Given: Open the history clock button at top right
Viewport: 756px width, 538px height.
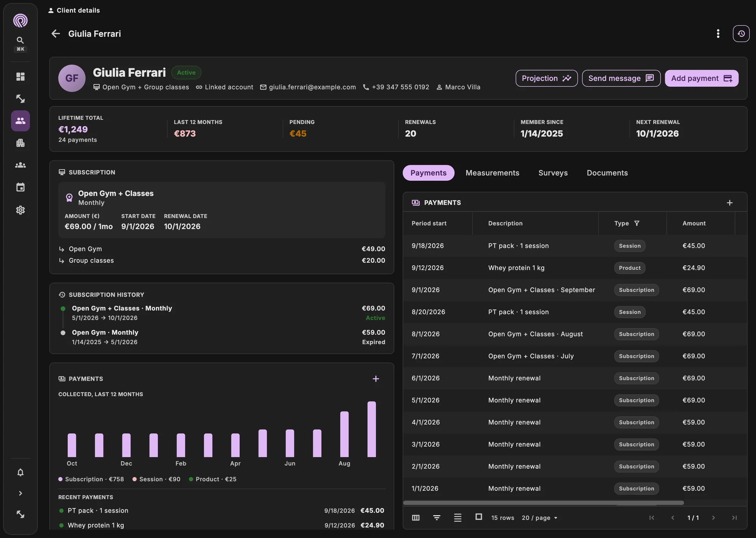Looking at the screenshot, I should [741, 34].
